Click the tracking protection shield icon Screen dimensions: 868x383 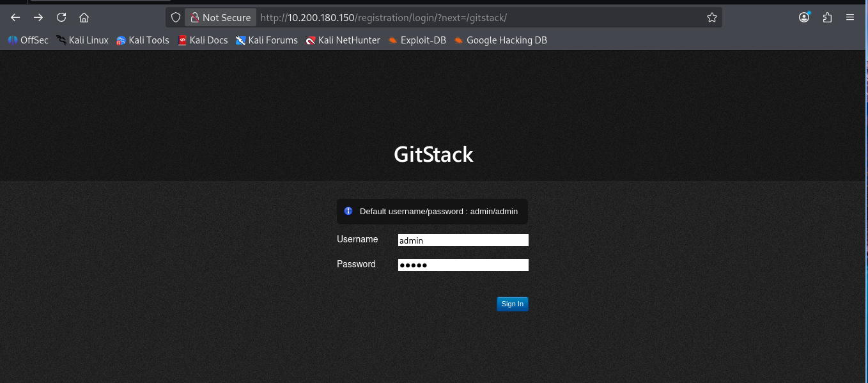point(176,17)
